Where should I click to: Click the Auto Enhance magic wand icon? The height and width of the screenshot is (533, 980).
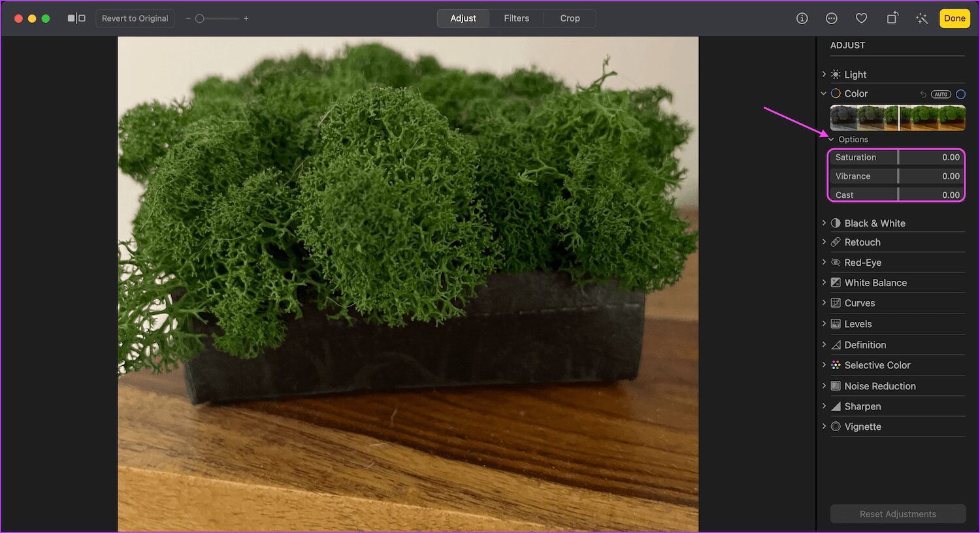pyautogui.click(x=922, y=18)
